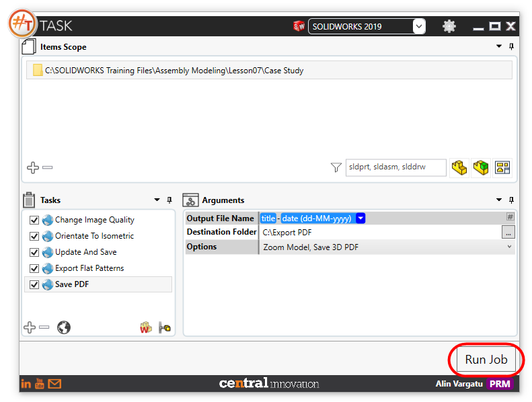Remove item from Items Scope

click(x=48, y=167)
